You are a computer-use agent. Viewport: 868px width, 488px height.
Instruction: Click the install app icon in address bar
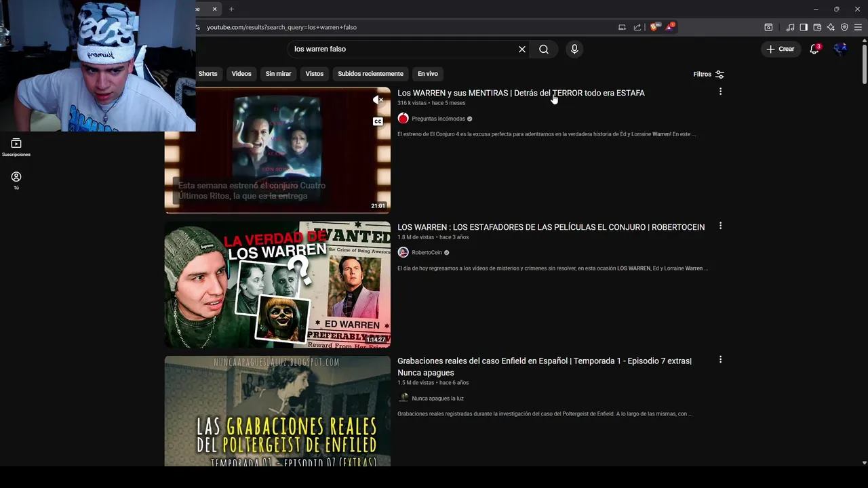[x=622, y=27]
